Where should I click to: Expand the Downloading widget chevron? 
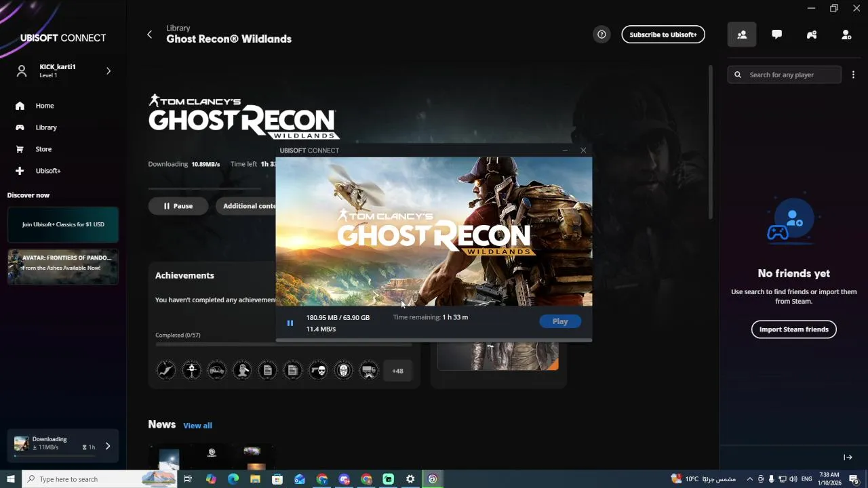pos(107,446)
